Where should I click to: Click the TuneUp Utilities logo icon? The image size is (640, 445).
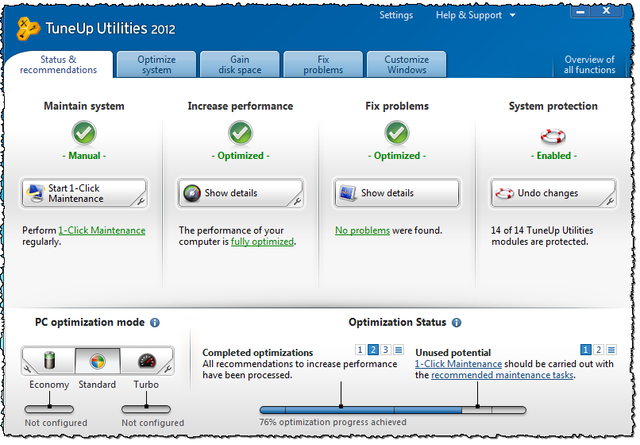[28, 29]
